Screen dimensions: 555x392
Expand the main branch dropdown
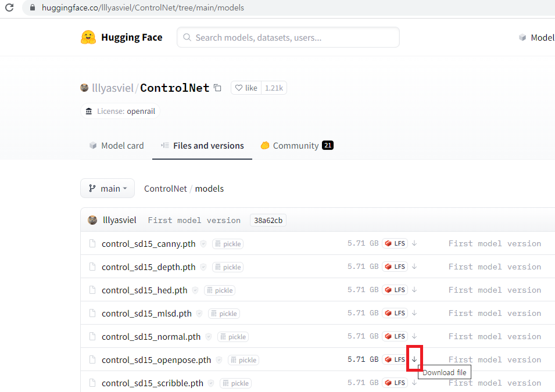108,188
